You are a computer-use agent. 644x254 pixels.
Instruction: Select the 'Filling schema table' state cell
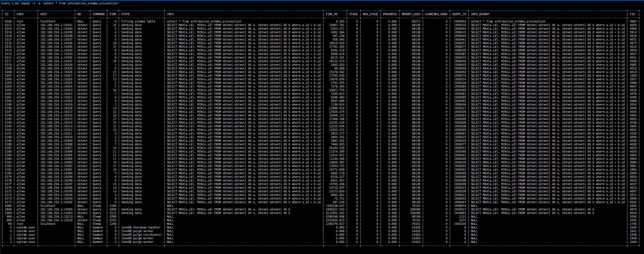[138, 21]
